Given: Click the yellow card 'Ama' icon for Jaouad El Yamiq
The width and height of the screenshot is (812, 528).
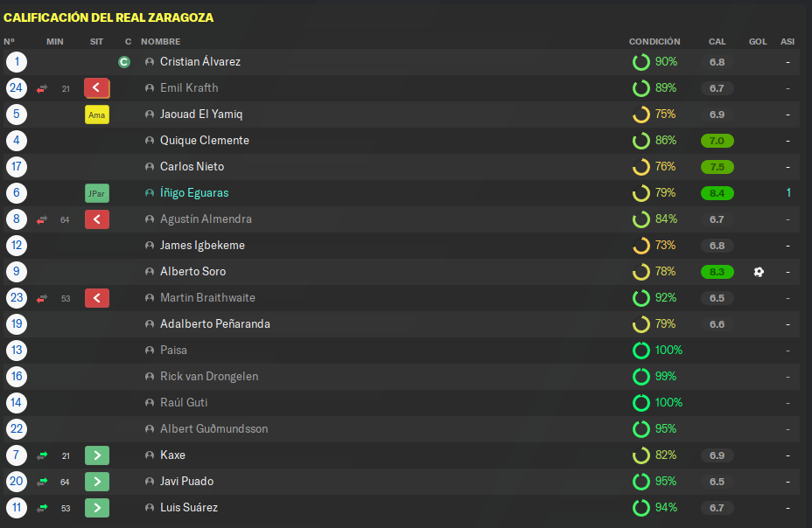Looking at the screenshot, I should click(x=97, y=115).
